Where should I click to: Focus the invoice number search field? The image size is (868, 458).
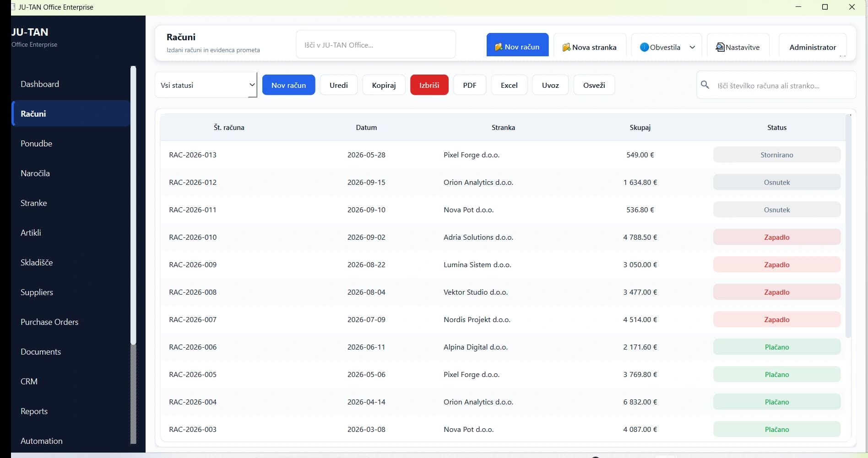(x=776, y=85)
